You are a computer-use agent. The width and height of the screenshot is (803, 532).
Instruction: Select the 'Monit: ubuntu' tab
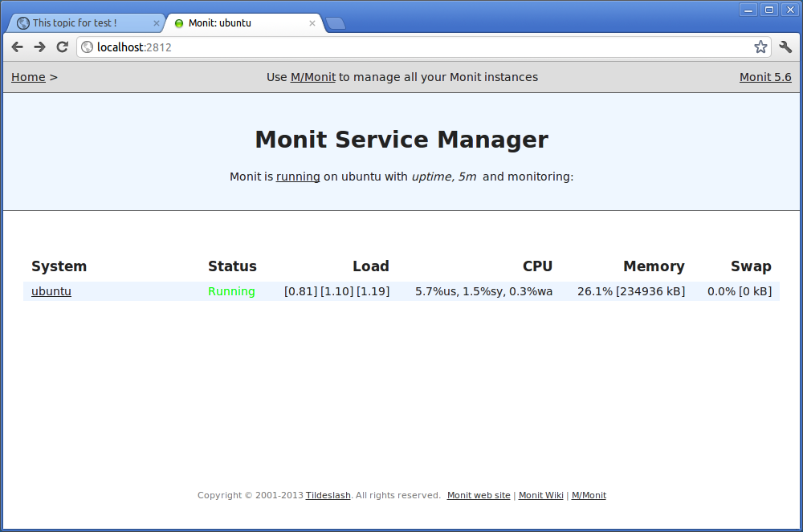pos(245,23)
